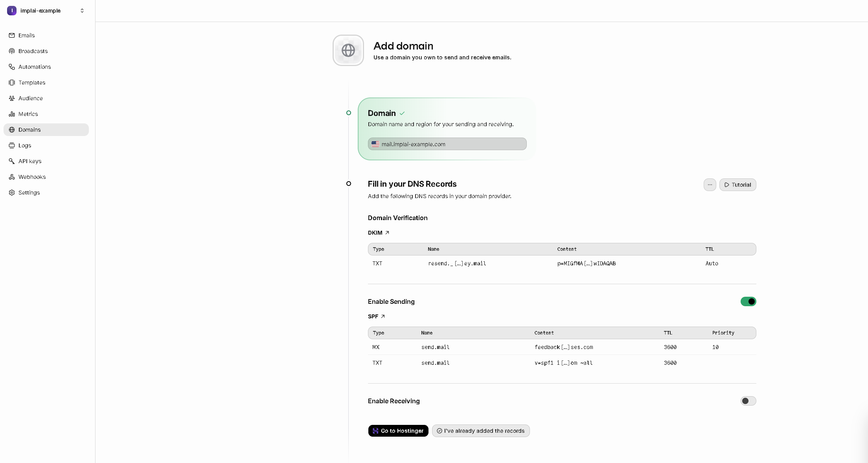The height and width of the screenshot is (463, 868).
Task: Click the purple implai-example workspace avatar
Action: click(12, 11)
